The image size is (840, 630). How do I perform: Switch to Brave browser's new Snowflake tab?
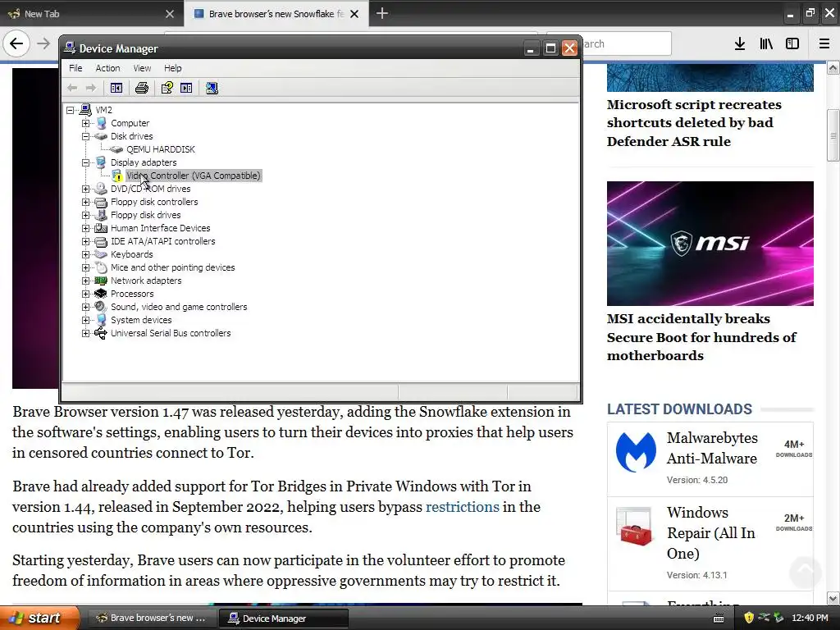[276, 14]
